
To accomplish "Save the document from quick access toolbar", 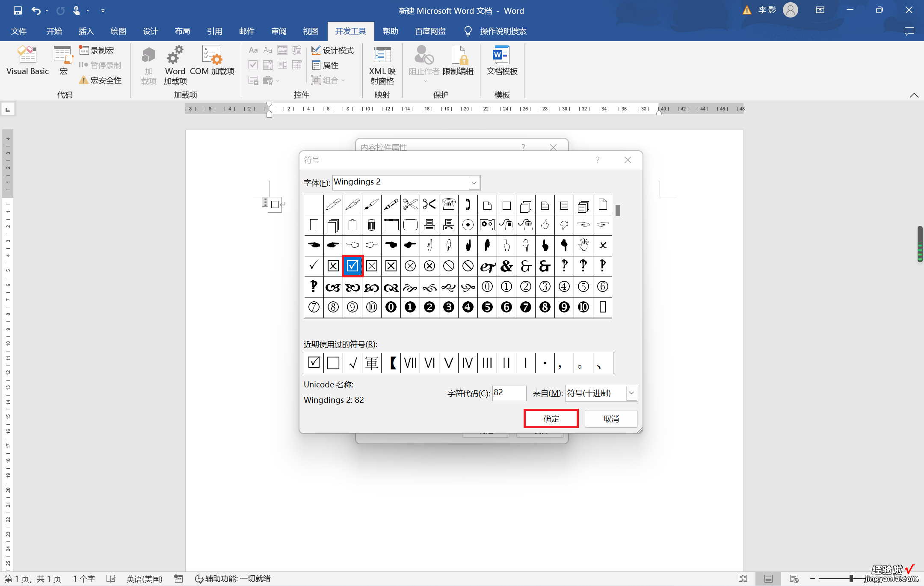I will (18, 10).
